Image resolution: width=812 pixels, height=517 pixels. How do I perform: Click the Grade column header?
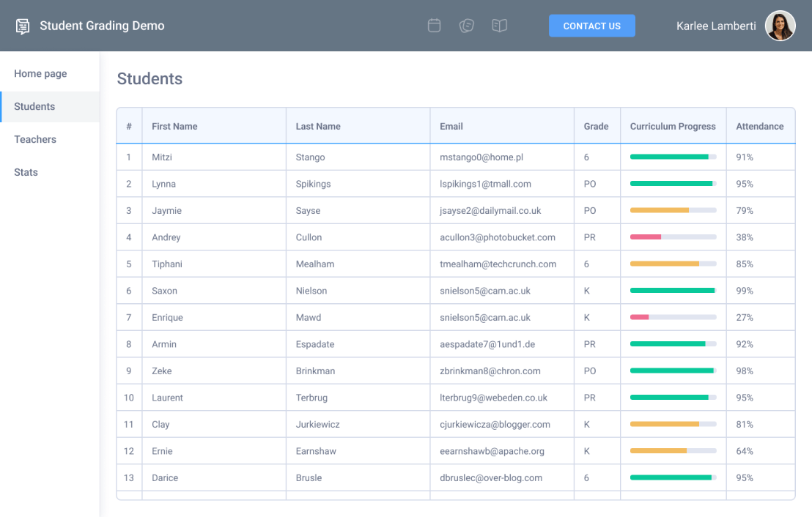pyautogui.click(x=597, y=126)
